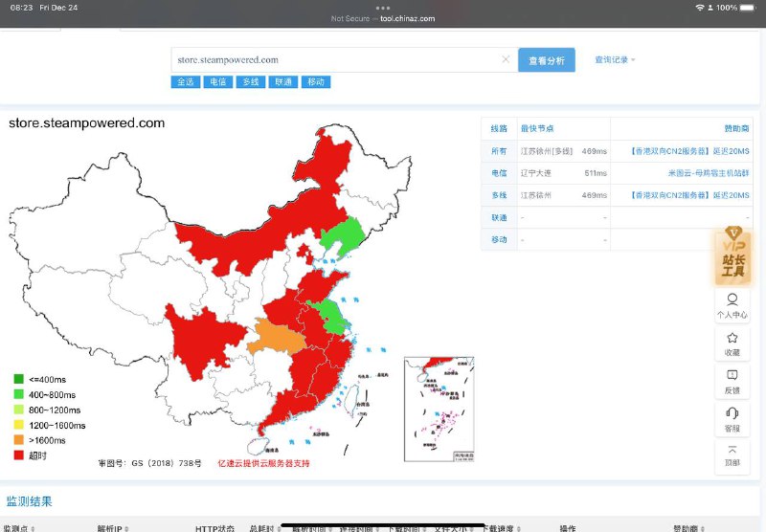Tap the tool.chinaz.com address bar
Viewport: 766px width, 532px height.
[383, 18]
